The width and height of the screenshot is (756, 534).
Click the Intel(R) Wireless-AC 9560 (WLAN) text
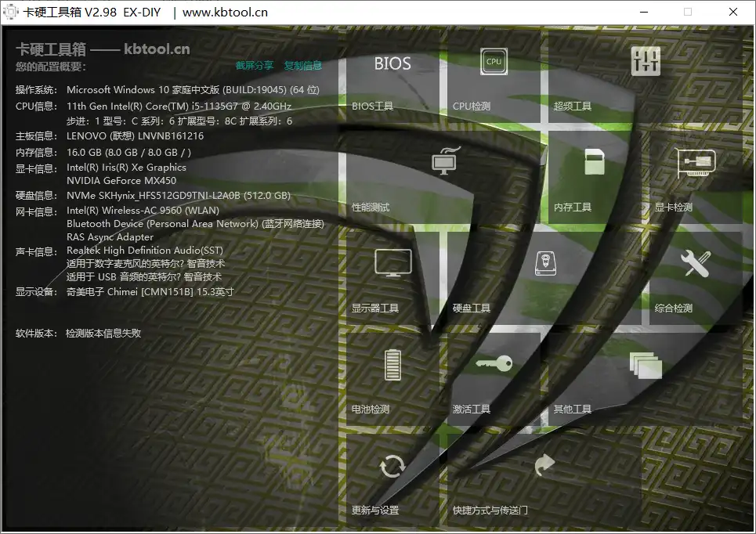coord(143,210)
